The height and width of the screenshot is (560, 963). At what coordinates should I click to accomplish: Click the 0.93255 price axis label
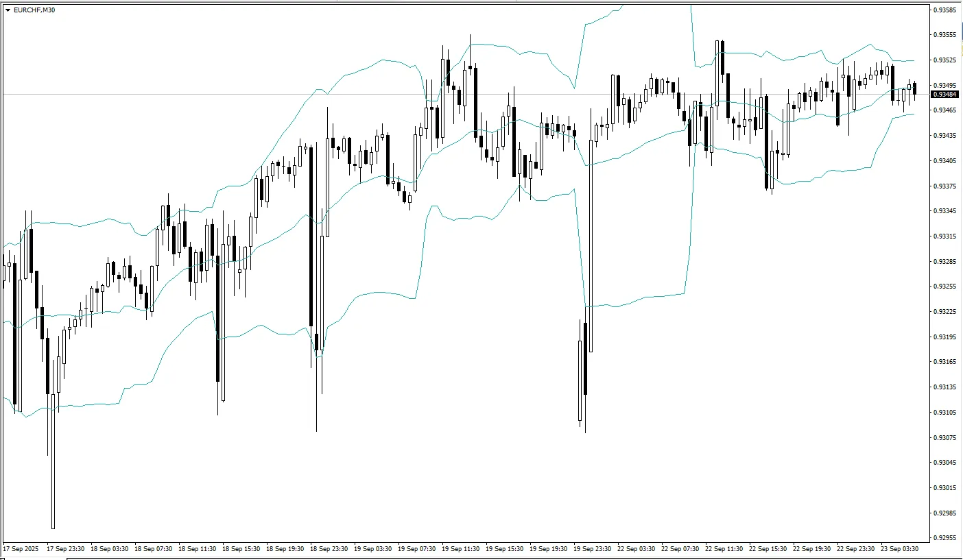tap(946, 287)
